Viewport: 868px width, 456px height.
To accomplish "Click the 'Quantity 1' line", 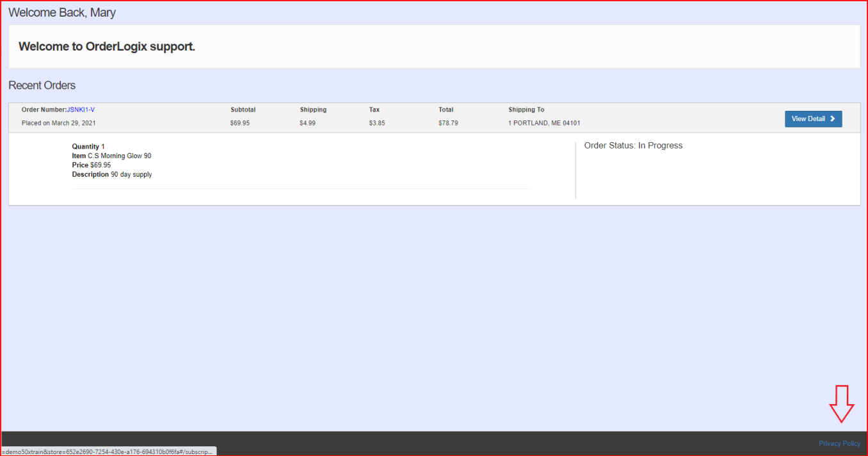I will coord(88,147).
